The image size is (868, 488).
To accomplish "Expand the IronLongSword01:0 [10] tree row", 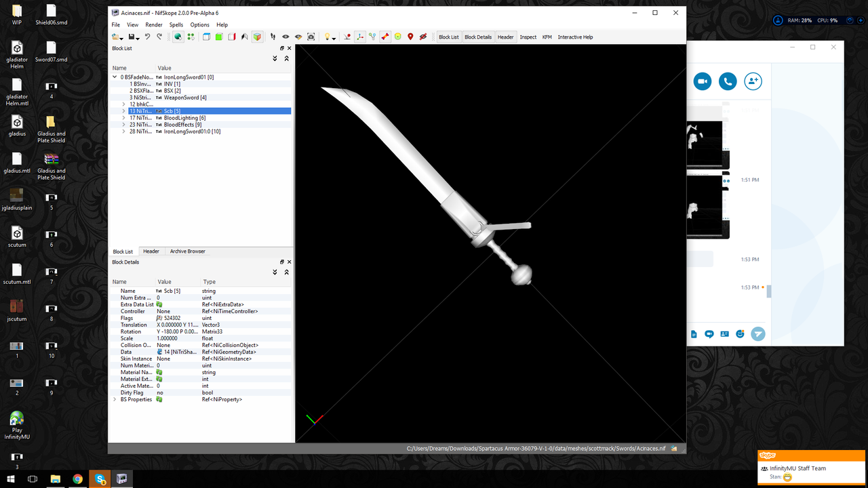I will [x=123, y=131].
